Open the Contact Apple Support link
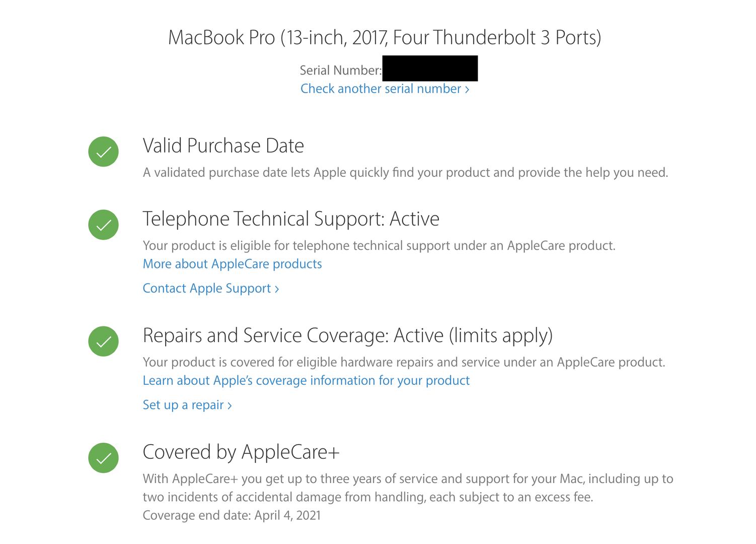Image resolution: width=756 pixels, height=544 pixels. [211, 288]
